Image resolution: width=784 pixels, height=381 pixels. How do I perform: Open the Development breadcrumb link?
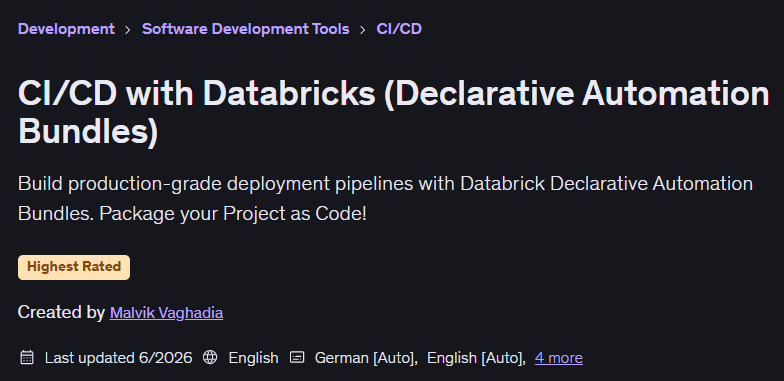click(66, 29)
